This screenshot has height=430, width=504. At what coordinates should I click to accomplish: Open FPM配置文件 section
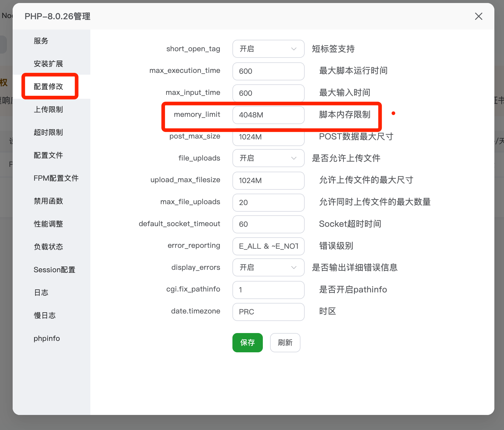tap(56, 178)
